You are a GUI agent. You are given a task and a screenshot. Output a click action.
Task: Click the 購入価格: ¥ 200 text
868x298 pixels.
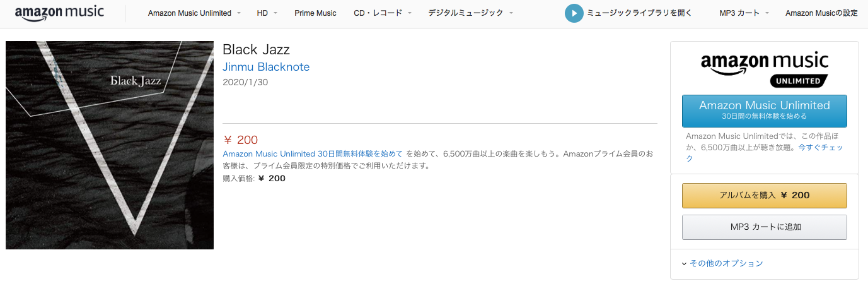(254, 179)
